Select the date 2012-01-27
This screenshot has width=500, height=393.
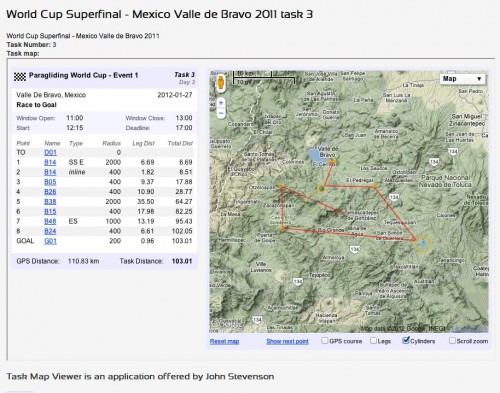pos(175,95)
